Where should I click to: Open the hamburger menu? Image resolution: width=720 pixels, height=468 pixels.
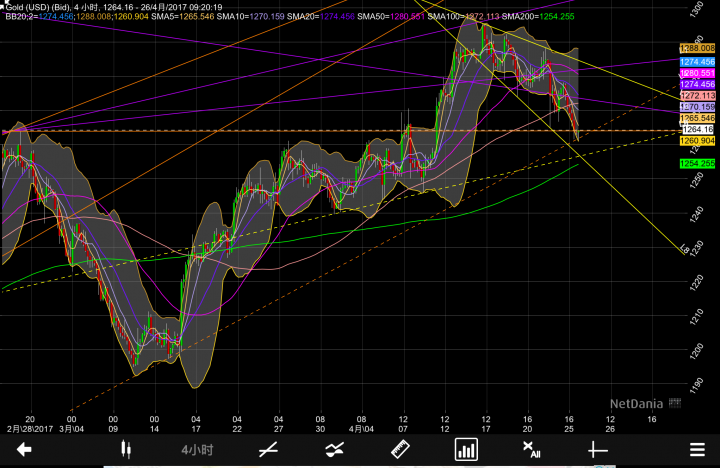696,449
